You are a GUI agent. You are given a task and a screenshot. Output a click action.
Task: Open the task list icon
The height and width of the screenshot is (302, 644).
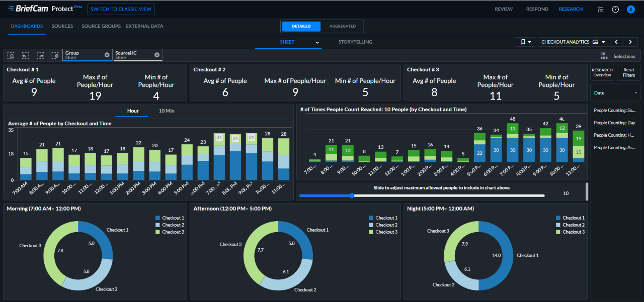[600, 9]
